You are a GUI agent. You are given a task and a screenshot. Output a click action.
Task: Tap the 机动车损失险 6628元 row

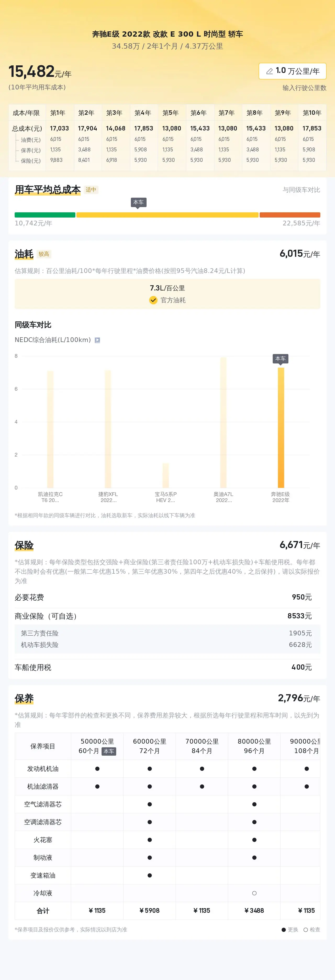point(167,645)
